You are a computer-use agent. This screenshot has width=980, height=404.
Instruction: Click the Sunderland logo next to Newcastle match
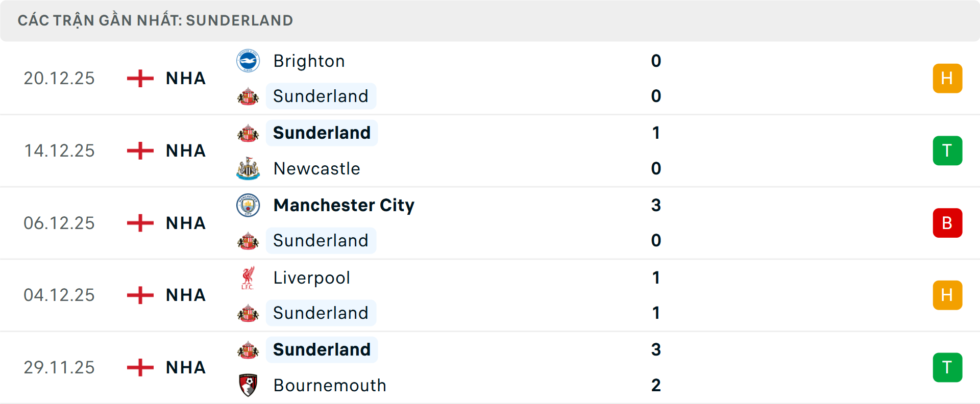click(x=248, y=133)
